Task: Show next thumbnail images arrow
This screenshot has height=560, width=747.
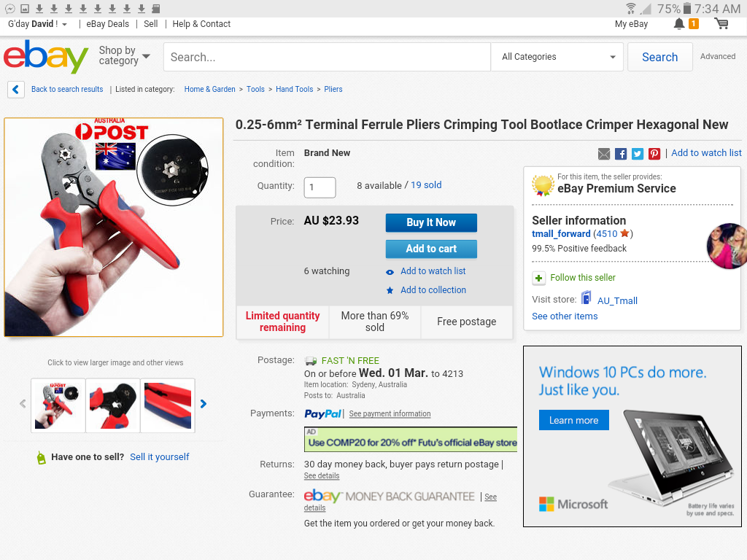Action: pyautogui.click(x=204, y=404)
